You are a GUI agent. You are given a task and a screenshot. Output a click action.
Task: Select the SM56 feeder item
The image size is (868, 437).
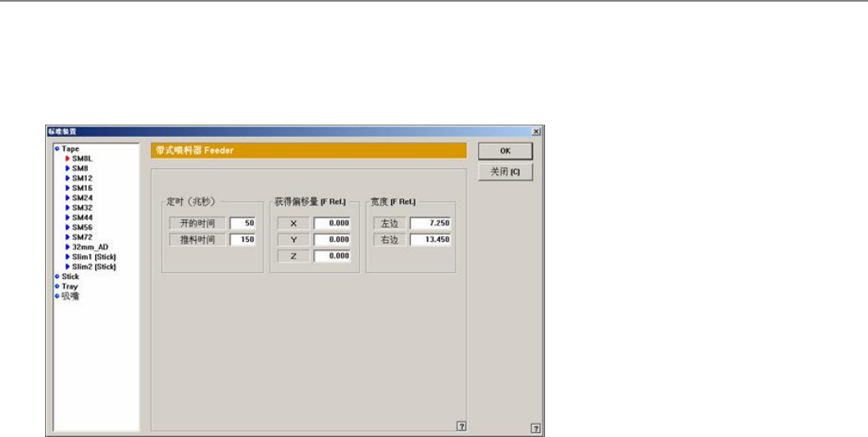point(82,228)
